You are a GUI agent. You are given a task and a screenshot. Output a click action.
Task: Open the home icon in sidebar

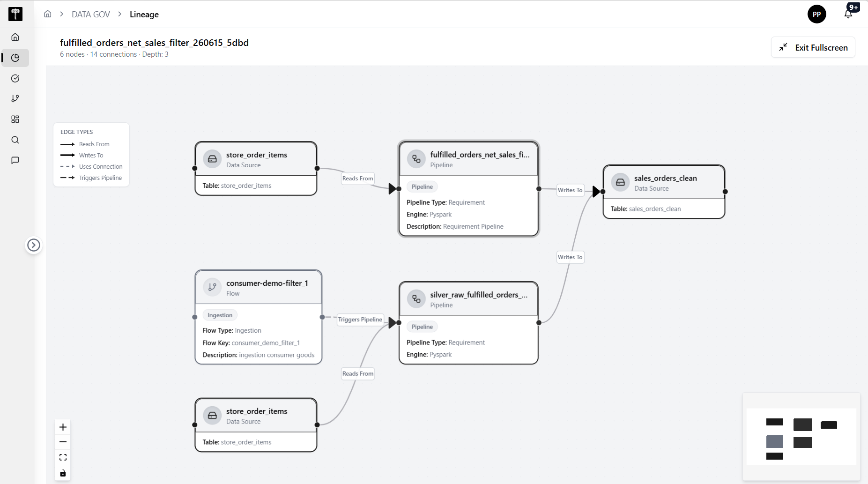(x=15, y=37)
